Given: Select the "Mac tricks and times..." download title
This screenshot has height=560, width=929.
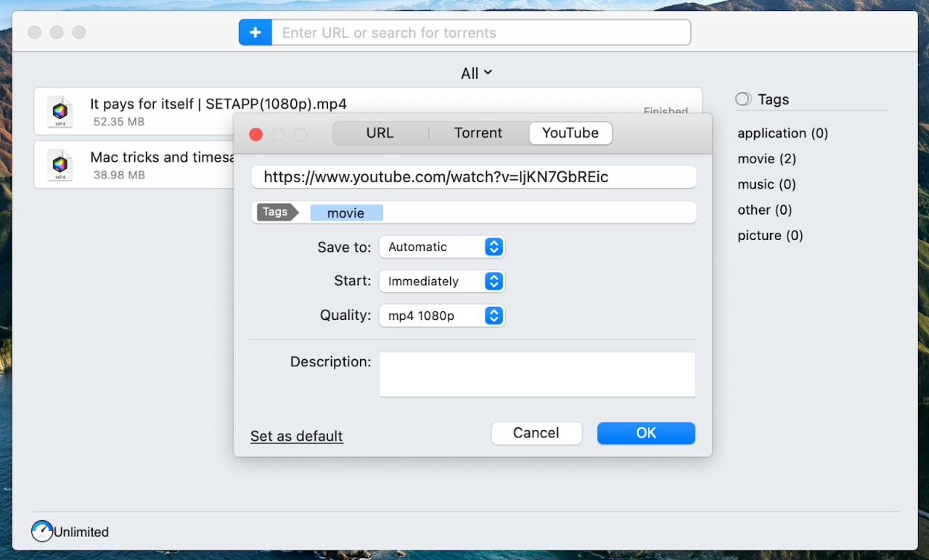Looking at the screenshot, I should 162,157.
